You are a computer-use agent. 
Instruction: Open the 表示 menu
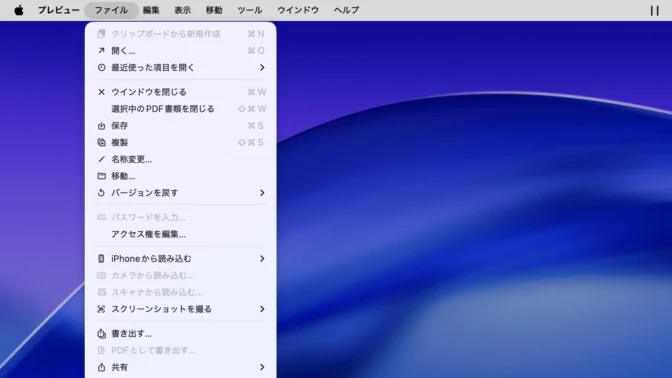[182, 10]
